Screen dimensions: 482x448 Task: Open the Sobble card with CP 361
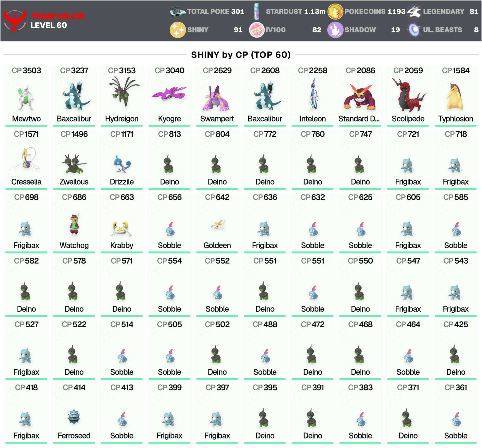click(x=456, y=413)
